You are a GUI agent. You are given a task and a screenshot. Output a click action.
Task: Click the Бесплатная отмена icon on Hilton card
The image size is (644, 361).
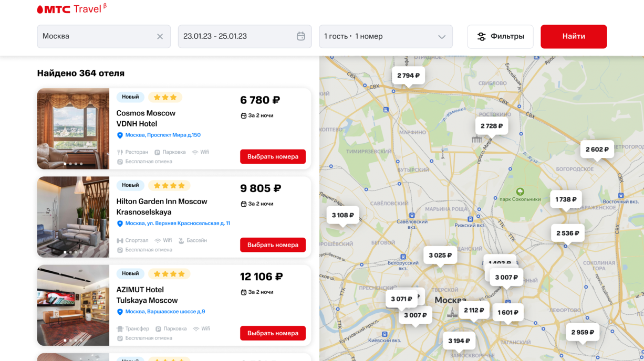(120, 250)
